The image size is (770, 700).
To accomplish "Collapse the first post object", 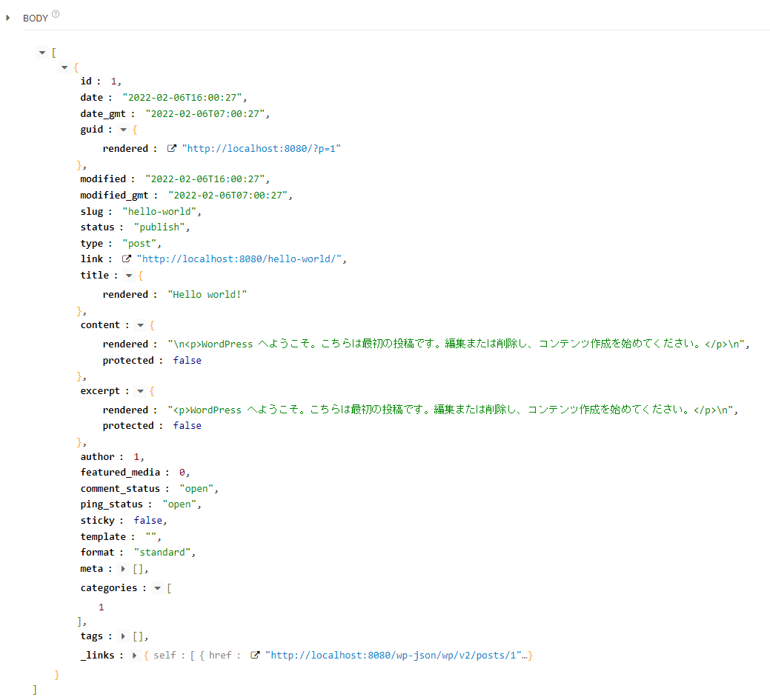I will click(64, 67).
